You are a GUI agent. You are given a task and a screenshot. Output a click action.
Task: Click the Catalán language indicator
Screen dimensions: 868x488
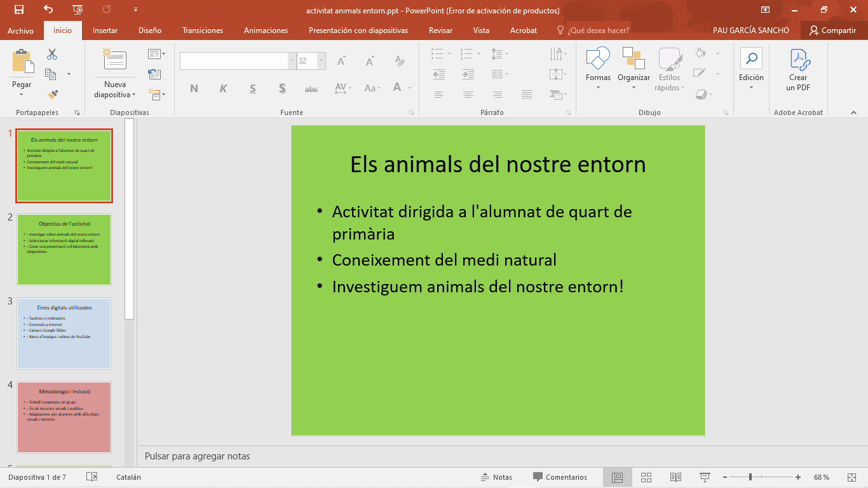(x=128, y=477)
